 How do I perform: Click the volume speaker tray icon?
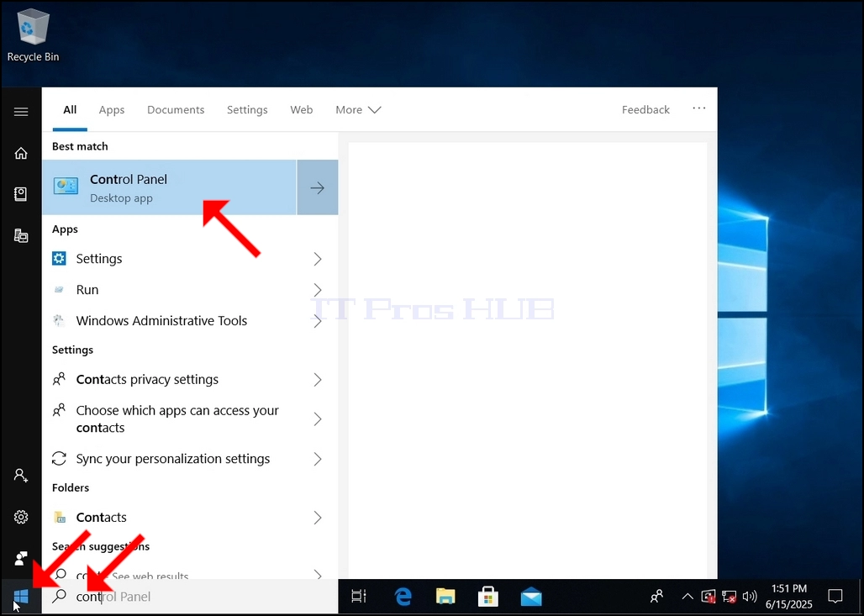(x=750, y=596)
